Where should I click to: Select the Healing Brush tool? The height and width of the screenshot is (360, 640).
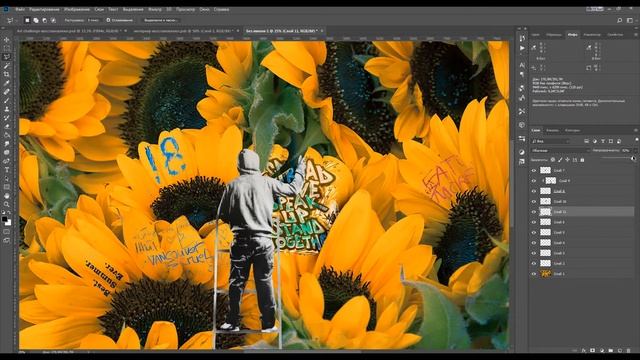click(7, 92)
